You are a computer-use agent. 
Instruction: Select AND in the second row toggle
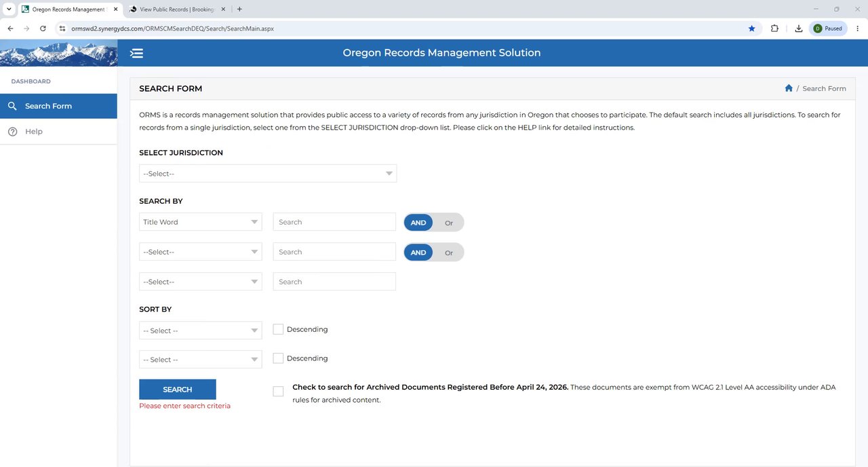click(418, 253)
